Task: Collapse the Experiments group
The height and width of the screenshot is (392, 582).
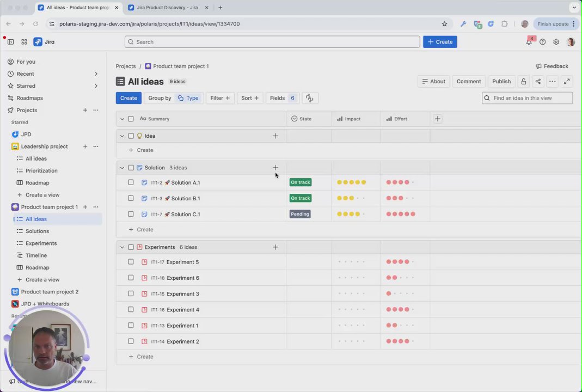Action: click(x=122, y=247)
